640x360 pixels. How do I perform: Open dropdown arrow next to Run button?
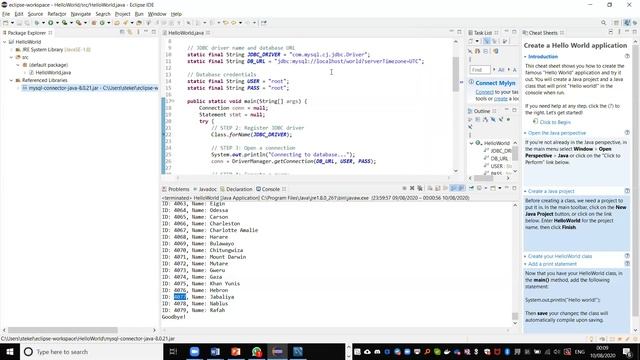point(58,23)
